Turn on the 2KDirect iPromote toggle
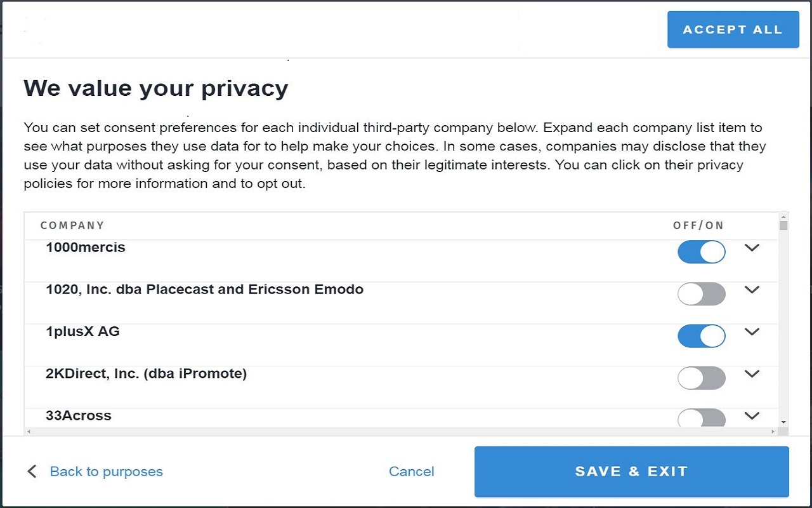Viewport: 812px width, 508px height. 701,378
